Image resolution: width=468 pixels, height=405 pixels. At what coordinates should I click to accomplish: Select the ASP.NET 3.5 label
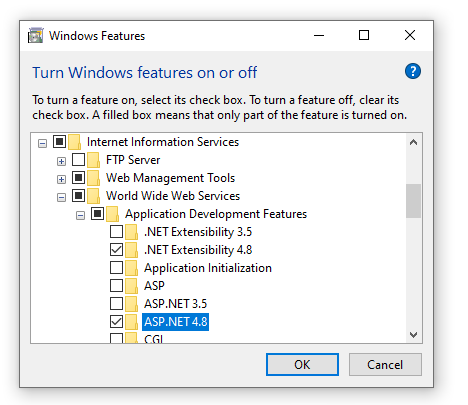coord(176,304)
